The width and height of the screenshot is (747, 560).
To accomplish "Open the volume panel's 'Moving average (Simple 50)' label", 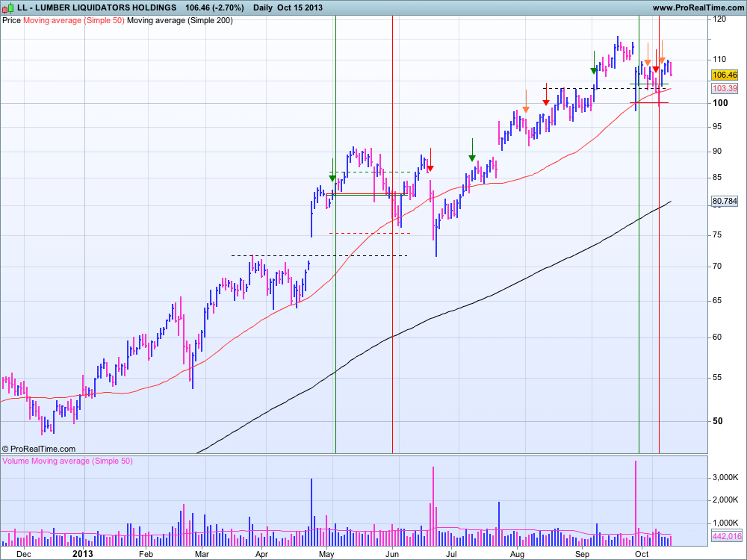I will 82,461.
